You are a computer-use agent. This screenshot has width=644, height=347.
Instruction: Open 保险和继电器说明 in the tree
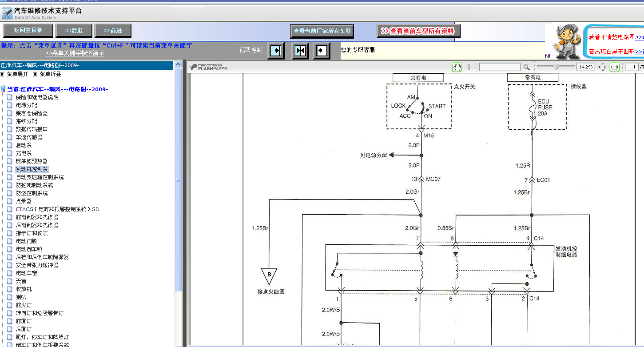[x=37, y=97]
